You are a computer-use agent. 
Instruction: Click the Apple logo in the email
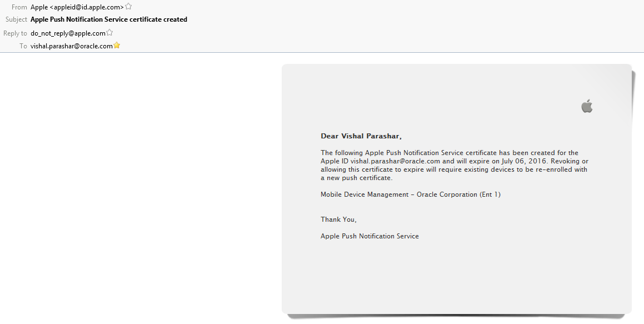pyautogui.click(x=587, y=106)
